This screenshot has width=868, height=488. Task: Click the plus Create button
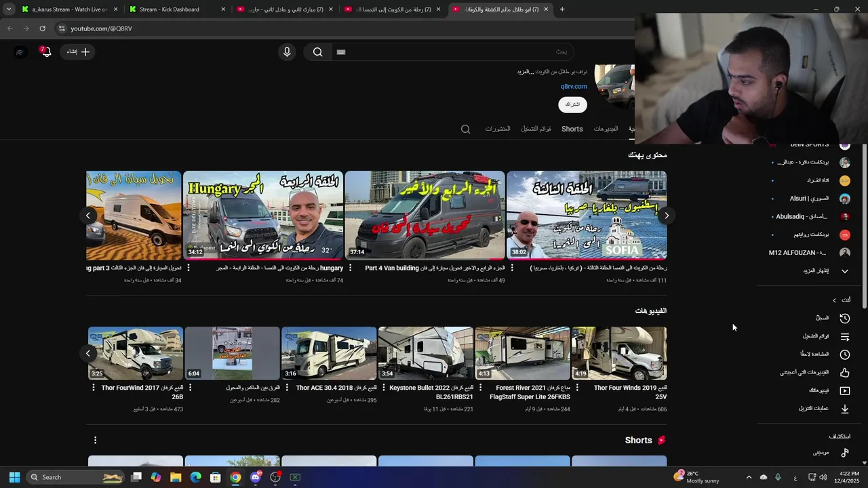click(x=78, y=52)
